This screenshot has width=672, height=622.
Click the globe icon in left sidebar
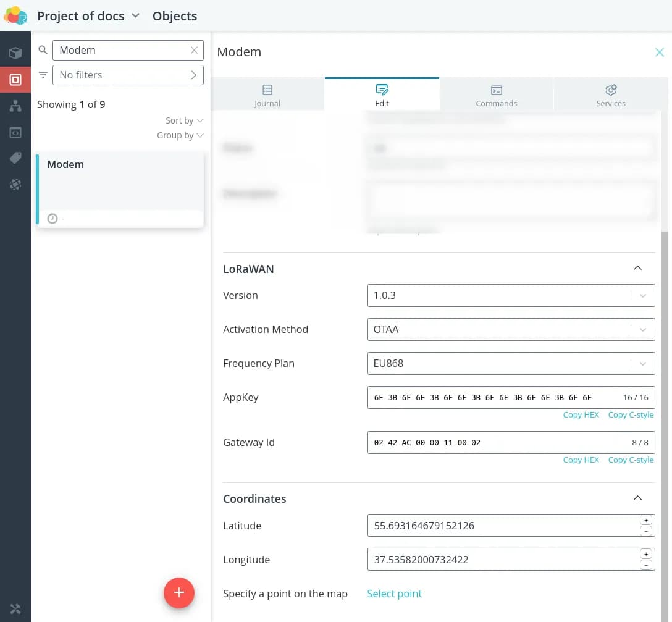(15, 185)
